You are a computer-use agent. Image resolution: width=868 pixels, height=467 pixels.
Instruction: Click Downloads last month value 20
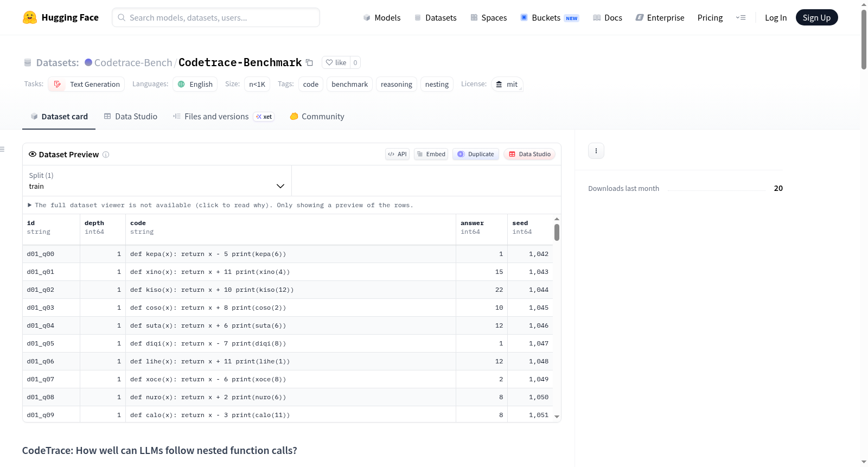coord(778,188)
